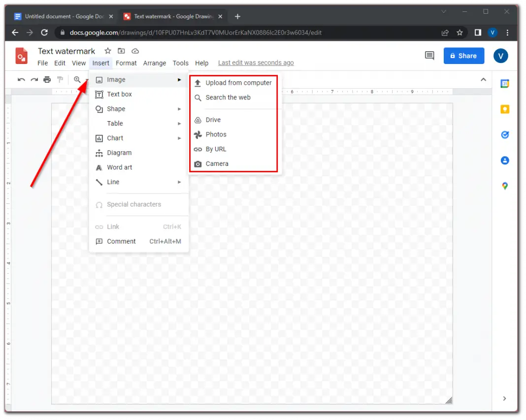Open the Format menu

(126, 63)
